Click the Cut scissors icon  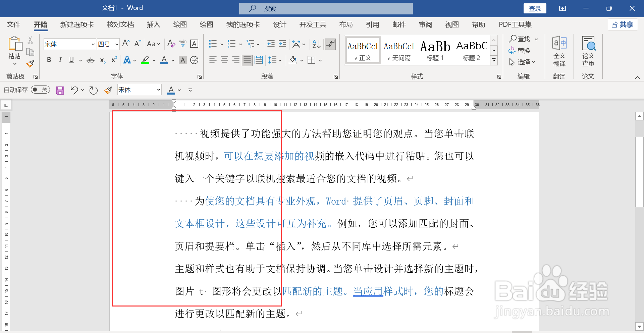(x=30, y=40)
